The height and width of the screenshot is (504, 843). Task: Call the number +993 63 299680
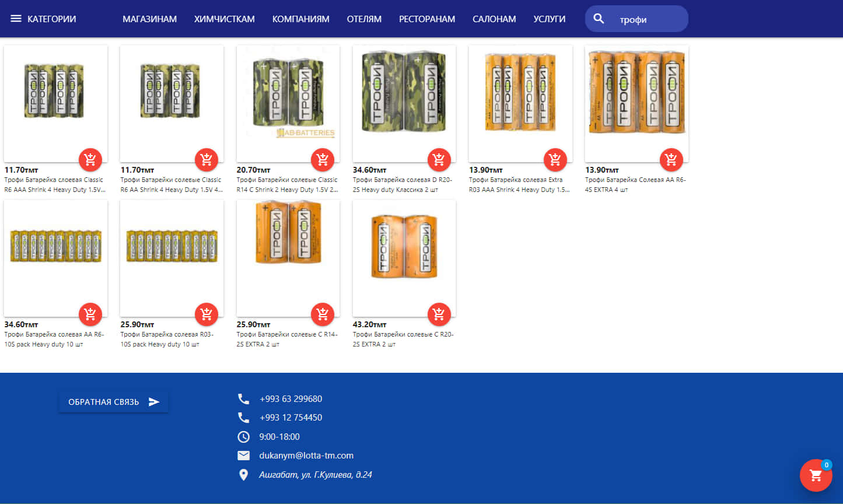291,399
